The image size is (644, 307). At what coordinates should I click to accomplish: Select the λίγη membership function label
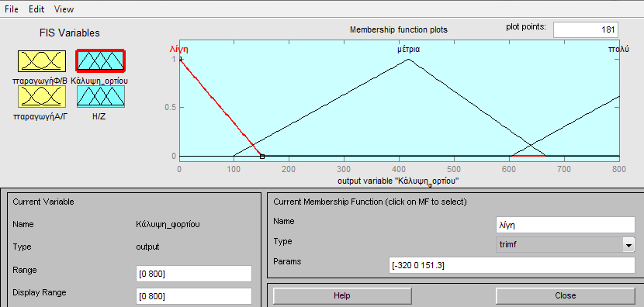pyautogui.click(x=178, y=49)
